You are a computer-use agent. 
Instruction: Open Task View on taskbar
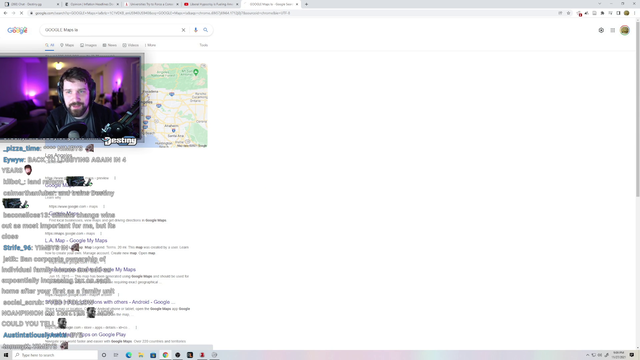click(x=116, y=355)
